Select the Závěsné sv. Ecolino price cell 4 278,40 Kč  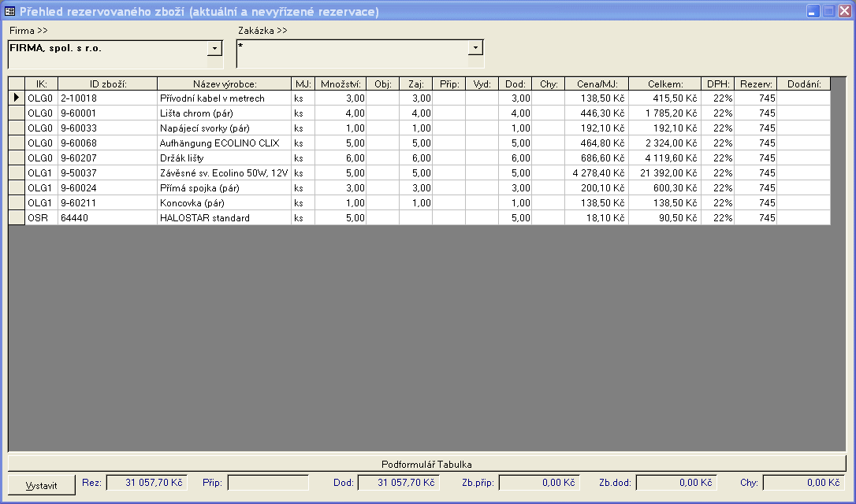596,173
